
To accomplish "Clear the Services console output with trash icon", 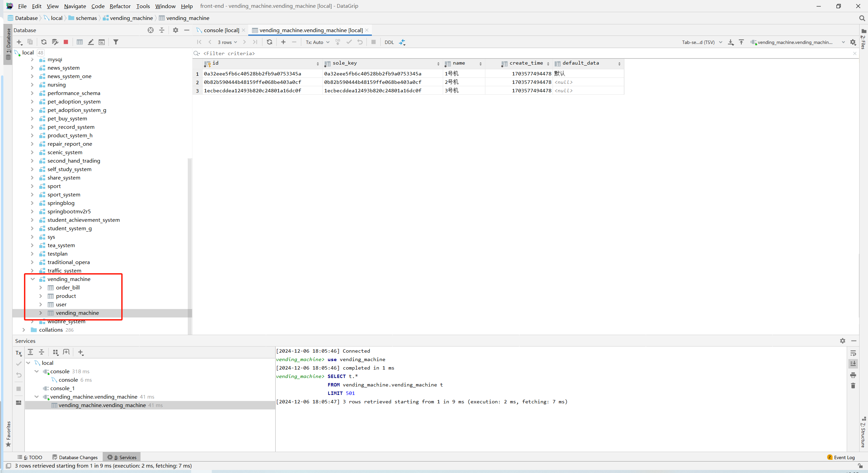I will (853, 386).
